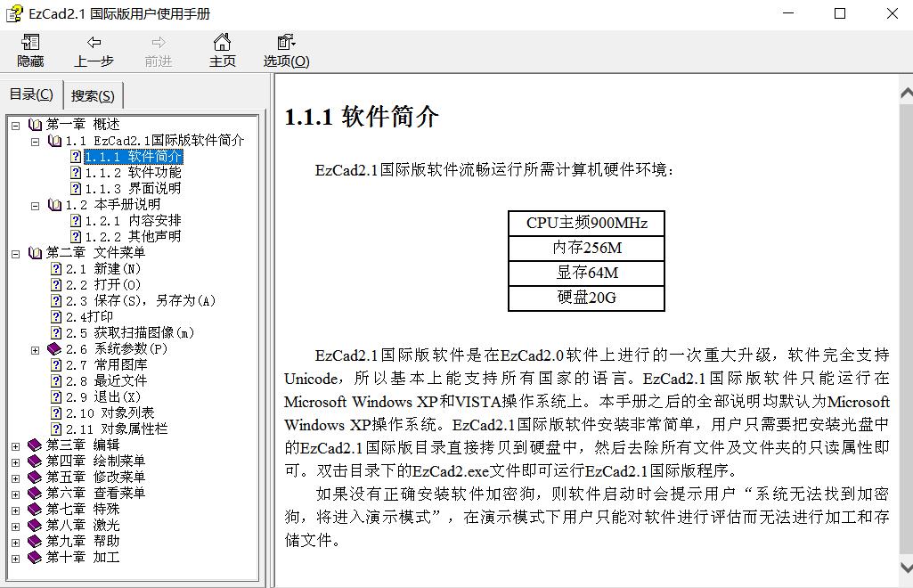This screenshot has height=588, width=913.
Task: Click the page icon of 1.2.1 内容安排
Action: coord(76,221)
